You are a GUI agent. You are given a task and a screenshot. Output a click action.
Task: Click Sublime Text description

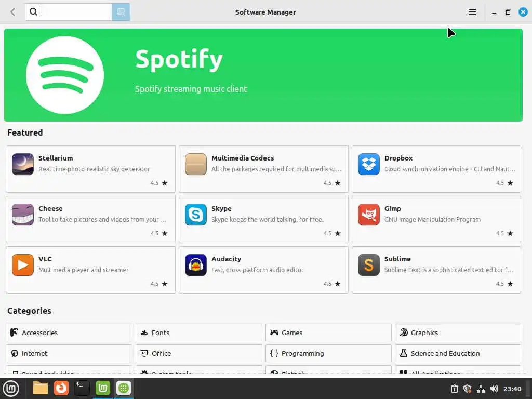pos(449,270)
